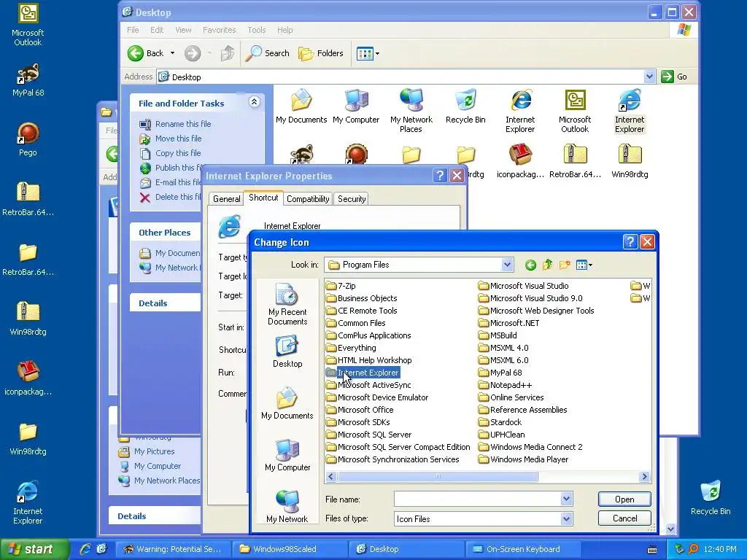This screenshot has height=560, width=747.
Task: Click My Network in places bar
Action: pos(287,507)
